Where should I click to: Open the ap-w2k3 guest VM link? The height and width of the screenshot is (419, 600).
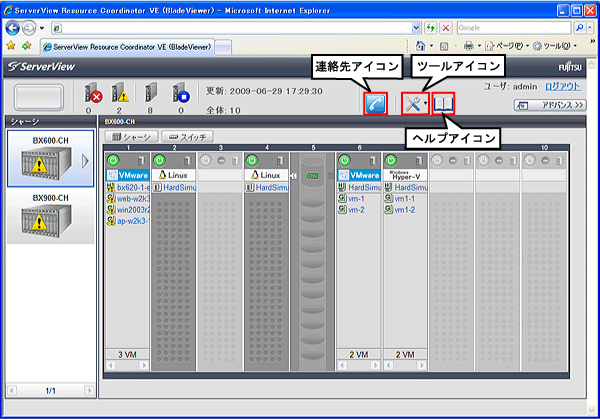pos(133,221)
